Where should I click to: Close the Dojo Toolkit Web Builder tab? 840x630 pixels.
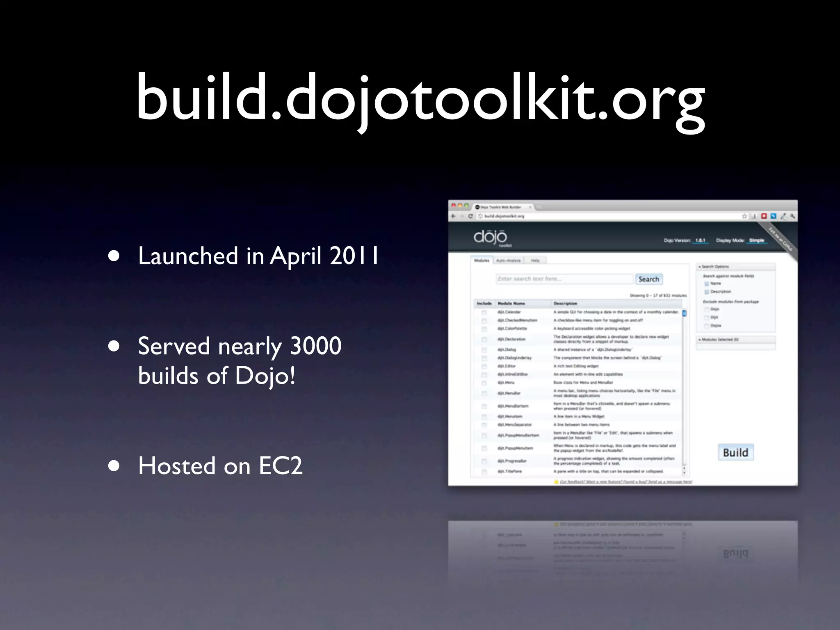pyautogui.click(x=530, y=207)
